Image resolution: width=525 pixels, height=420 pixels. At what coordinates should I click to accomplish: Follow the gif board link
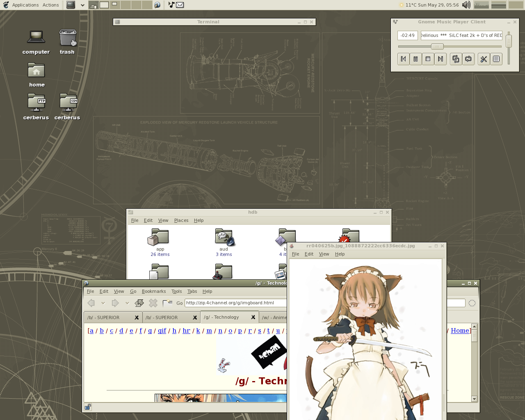[x=162, y=330]
